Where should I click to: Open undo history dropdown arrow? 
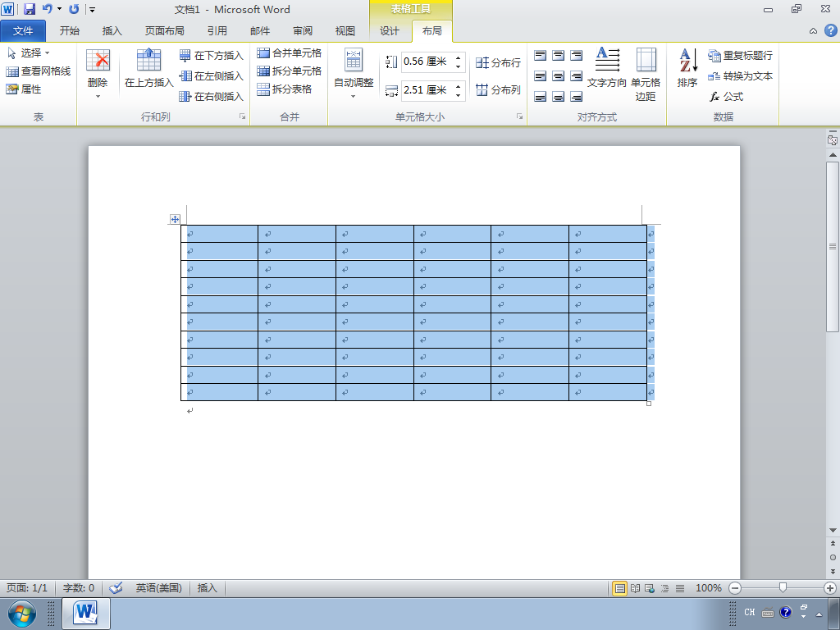59,9
